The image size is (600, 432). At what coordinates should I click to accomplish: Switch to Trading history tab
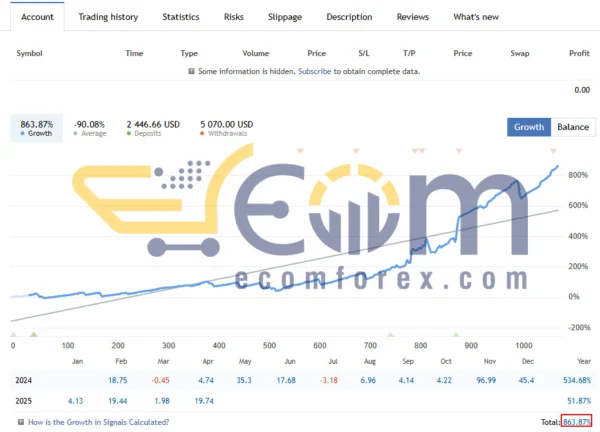pos(108,17)
